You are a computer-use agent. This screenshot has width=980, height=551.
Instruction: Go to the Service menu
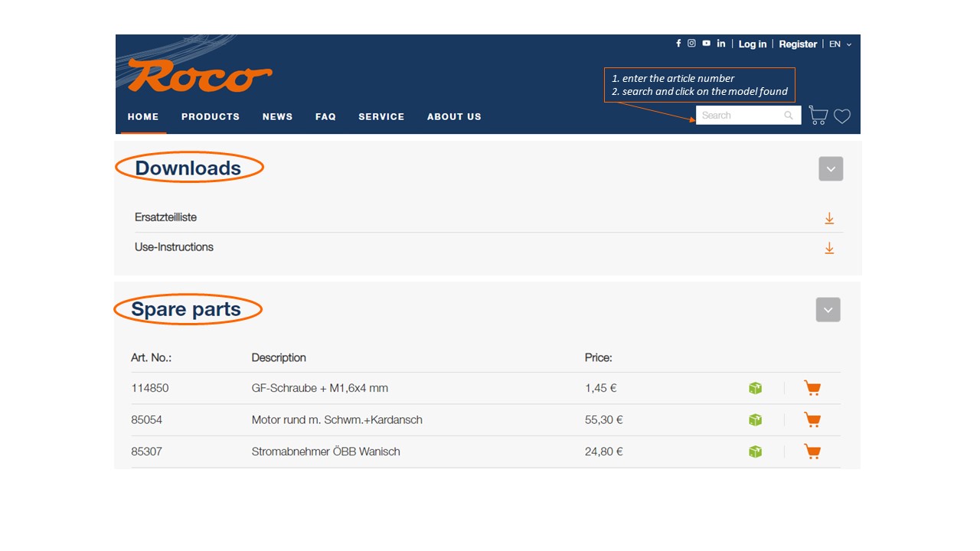381,117
